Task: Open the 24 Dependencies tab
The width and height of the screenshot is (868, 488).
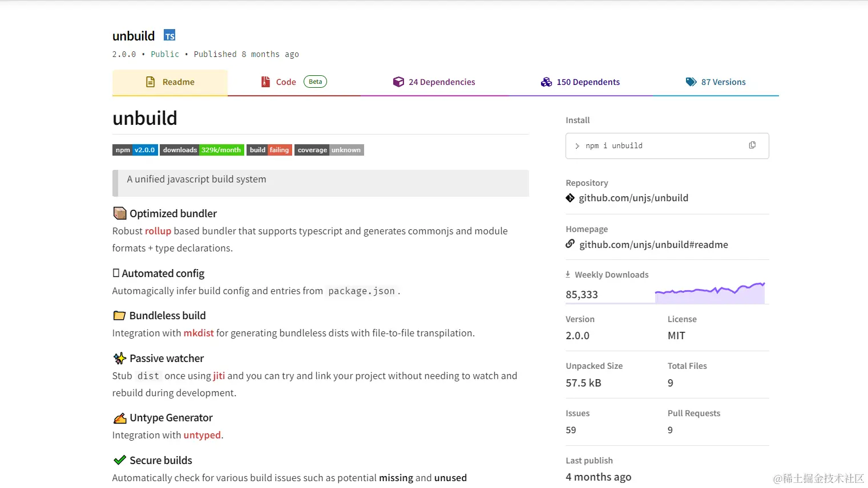Action: 434,82
